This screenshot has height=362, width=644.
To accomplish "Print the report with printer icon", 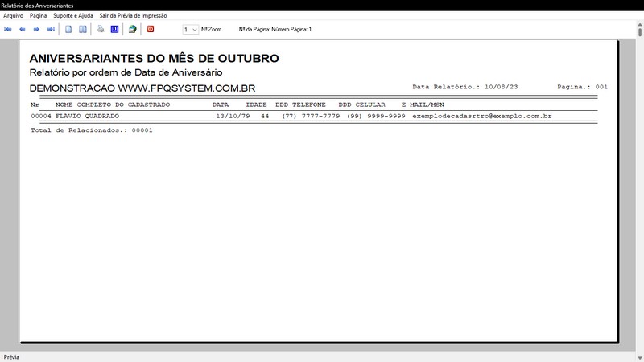I will (x=101, y=29).
